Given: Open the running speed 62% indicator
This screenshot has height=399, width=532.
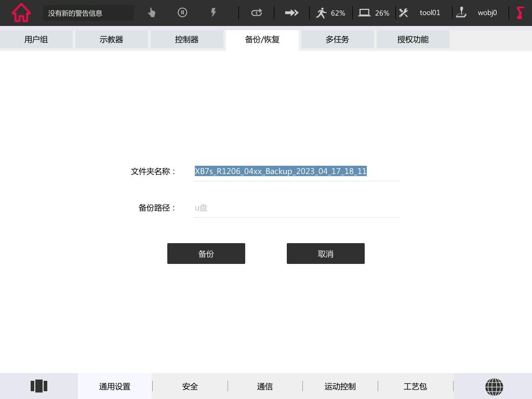Looking at the screenshot, I should [x=331, y=12].
